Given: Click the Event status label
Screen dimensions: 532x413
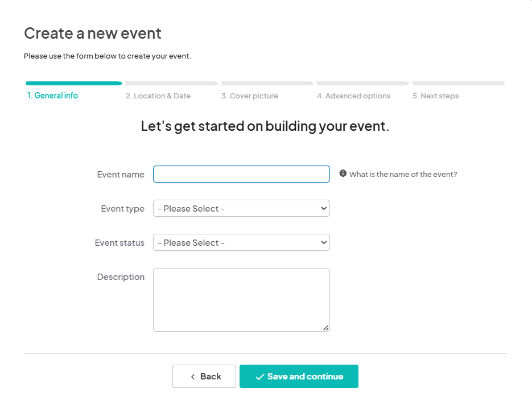Looking at the screenshot, I should (119, 243).
